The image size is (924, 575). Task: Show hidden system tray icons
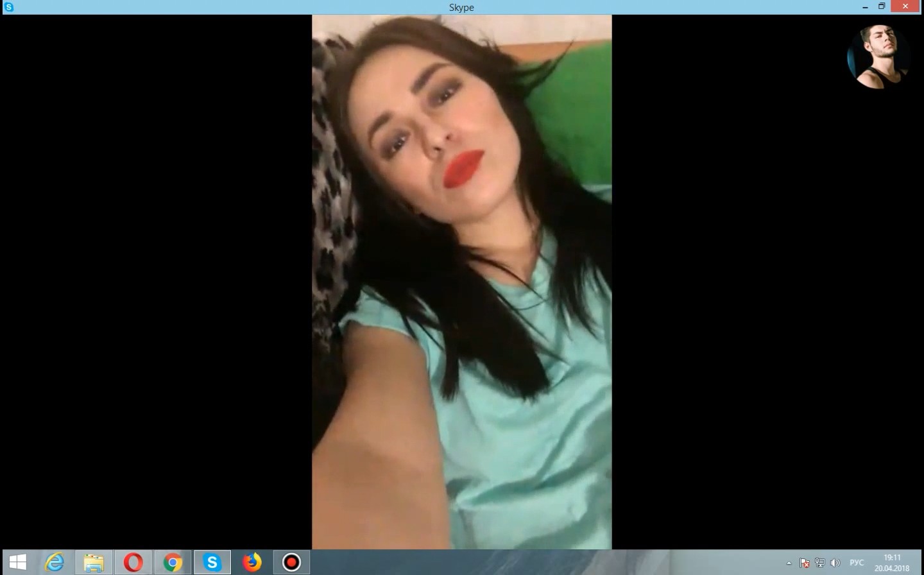coord(789,563)
